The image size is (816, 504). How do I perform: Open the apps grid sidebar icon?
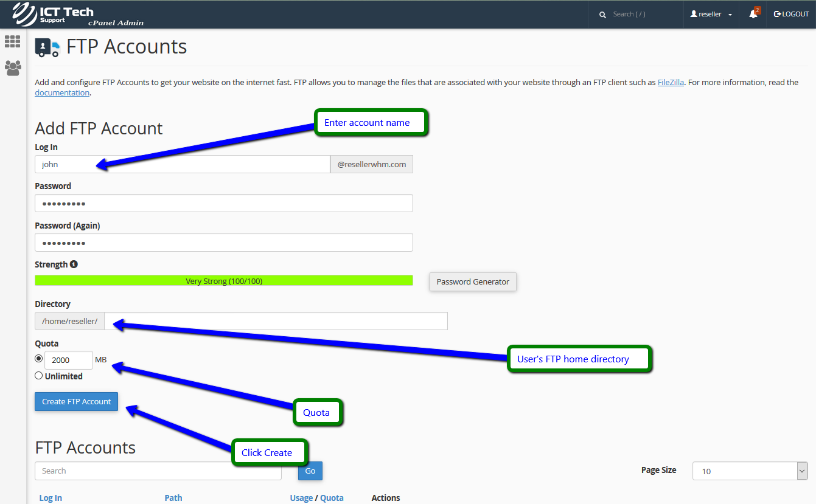click(12, 42)
